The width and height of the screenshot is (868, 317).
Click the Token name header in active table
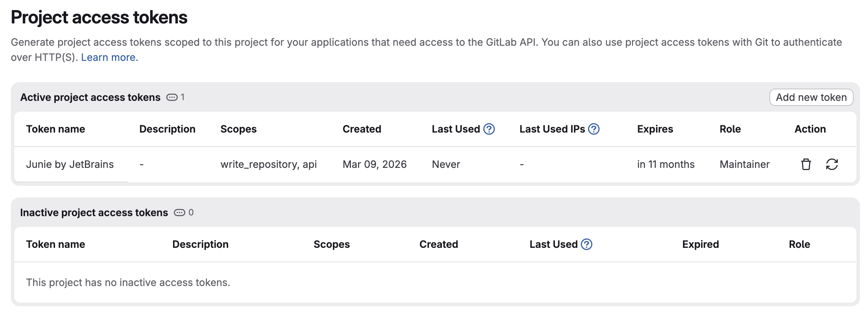pos(56,129)
